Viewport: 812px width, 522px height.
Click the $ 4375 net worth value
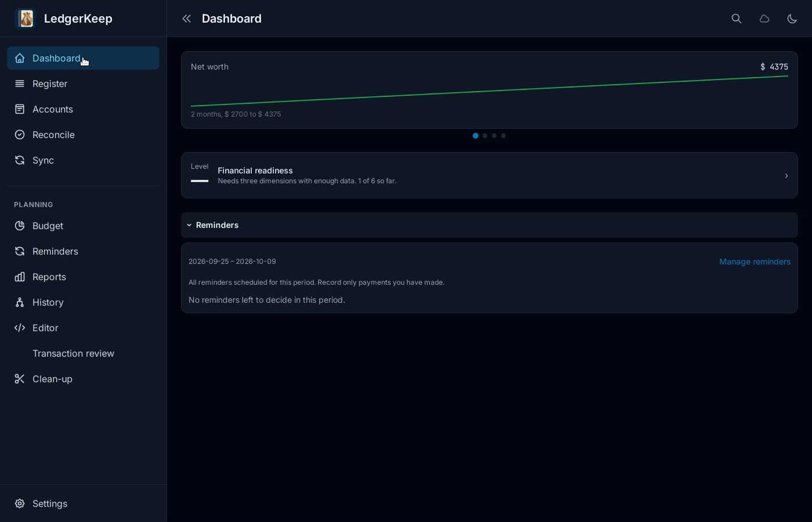point(774,67)
